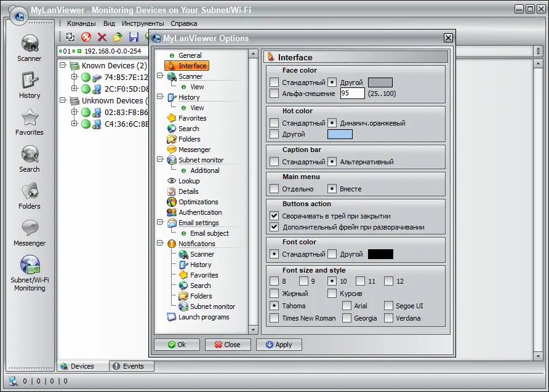Select Lookup in the options tree

tap(189, 181)
